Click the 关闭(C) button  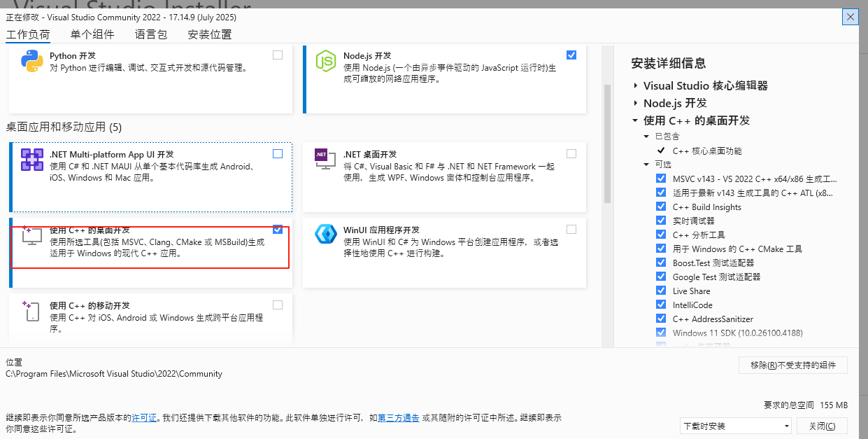[822, 426]
